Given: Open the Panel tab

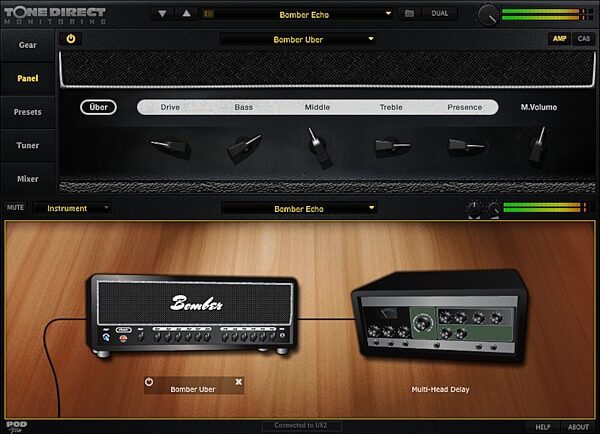Looking at the screenshot, I should pyautogui.click(x=28, y=78).
